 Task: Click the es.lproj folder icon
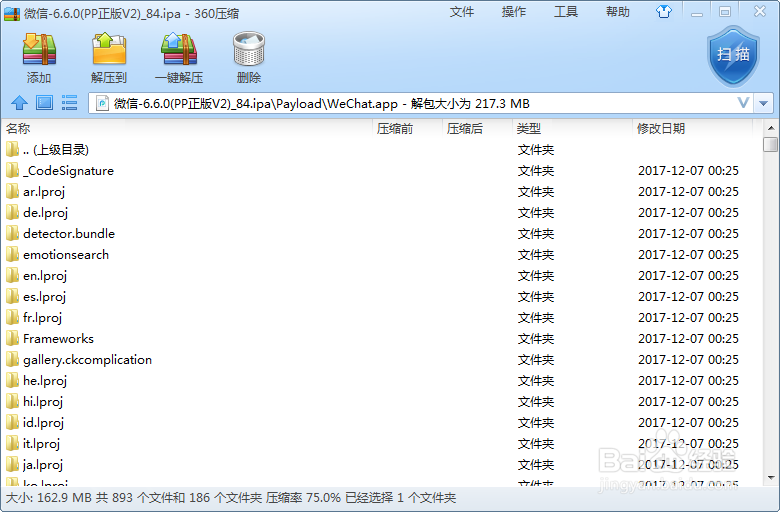(x=12, y=297)
